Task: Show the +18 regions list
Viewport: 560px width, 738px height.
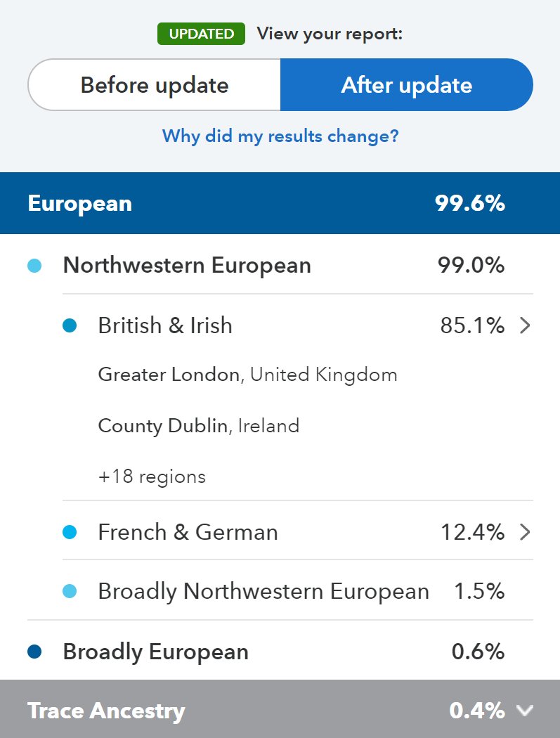Action: coord(152,477)
